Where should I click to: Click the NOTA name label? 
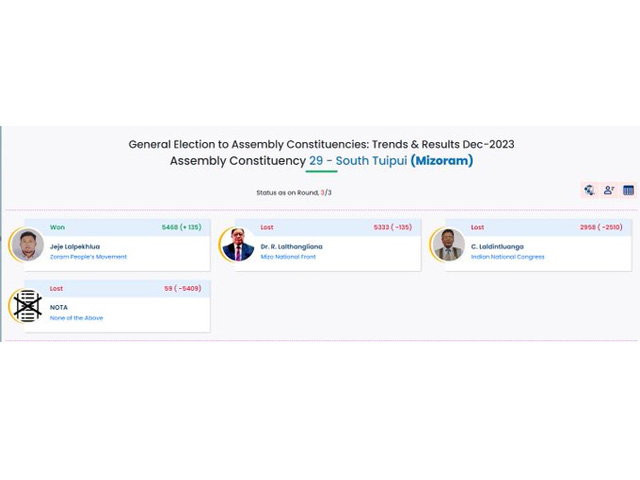click(x=59, y=307)
